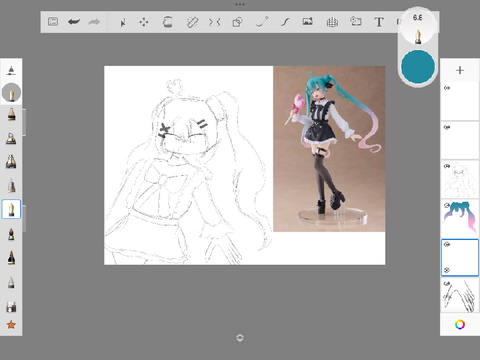Tap the Miku figure reference photo
This screenshot has width=480, height=360.
[x=329, y=149]
